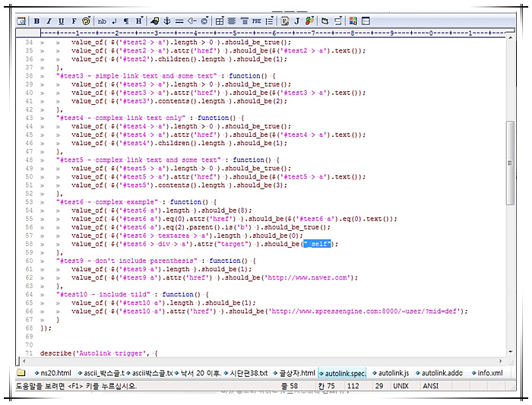Click "#test6 - complex example" string

tap(107, 202)
